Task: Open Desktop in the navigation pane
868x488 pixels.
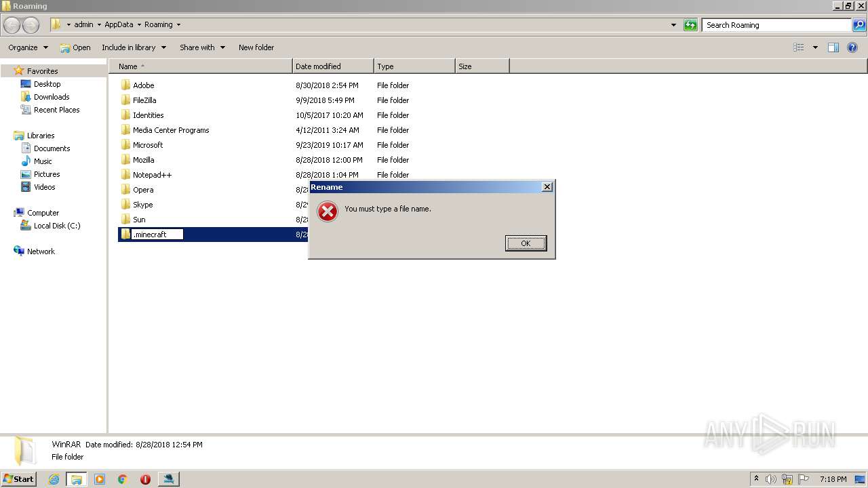Action: pyautogui.click(x=47, y=84)
